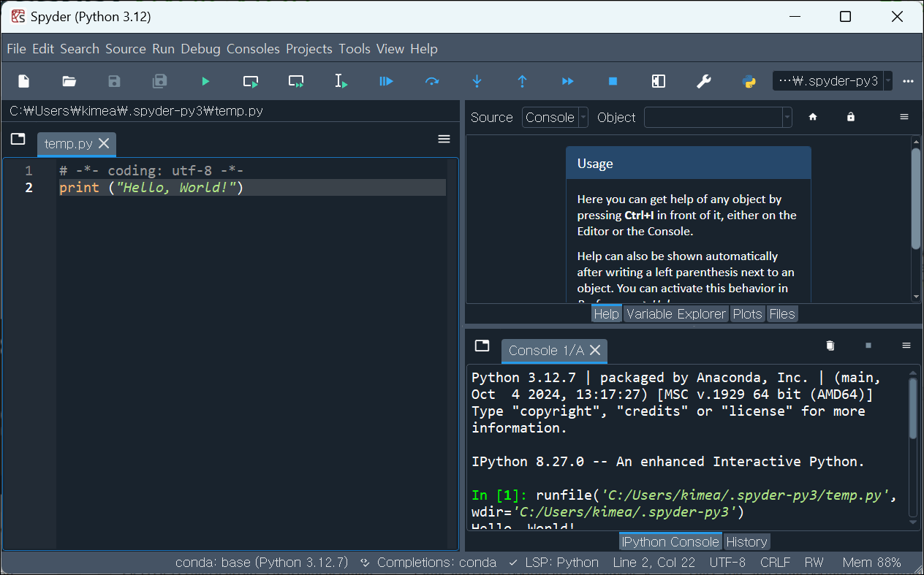
Task: Continue execution fast-forward icon
Action: (x=568, y=81)
